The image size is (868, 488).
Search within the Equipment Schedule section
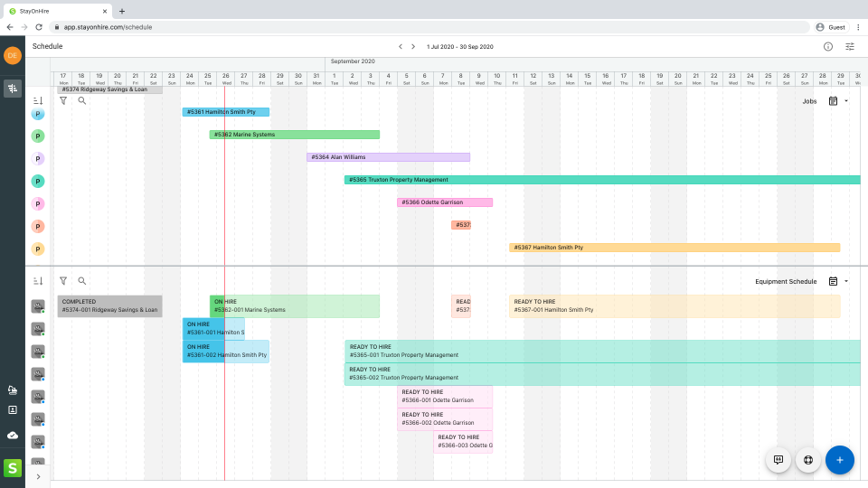82,281
